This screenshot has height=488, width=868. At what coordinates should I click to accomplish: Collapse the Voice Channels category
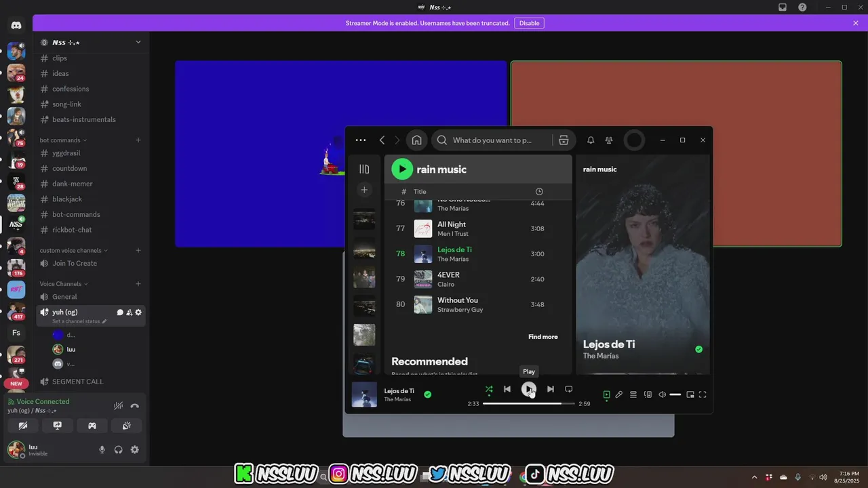tap(64, 284)
